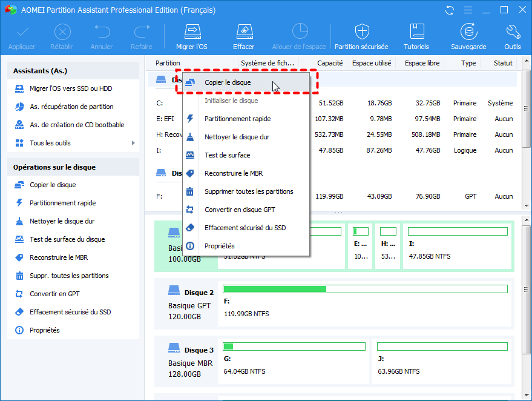532x401 pixels.
Task: Open the Effacer tool in toolbar
Action: pos(243,31)
